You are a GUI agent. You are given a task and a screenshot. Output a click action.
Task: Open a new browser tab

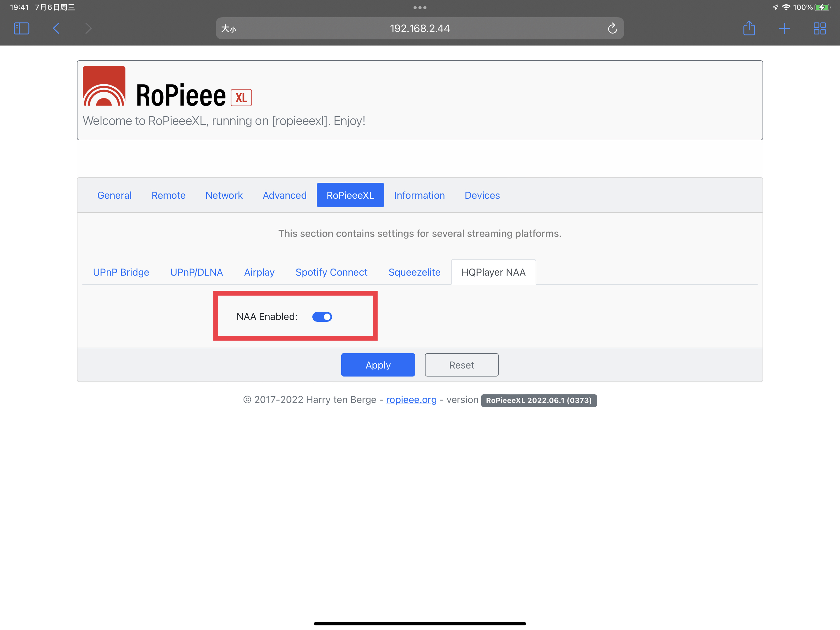pyautogui.click(x=785, y=28)
